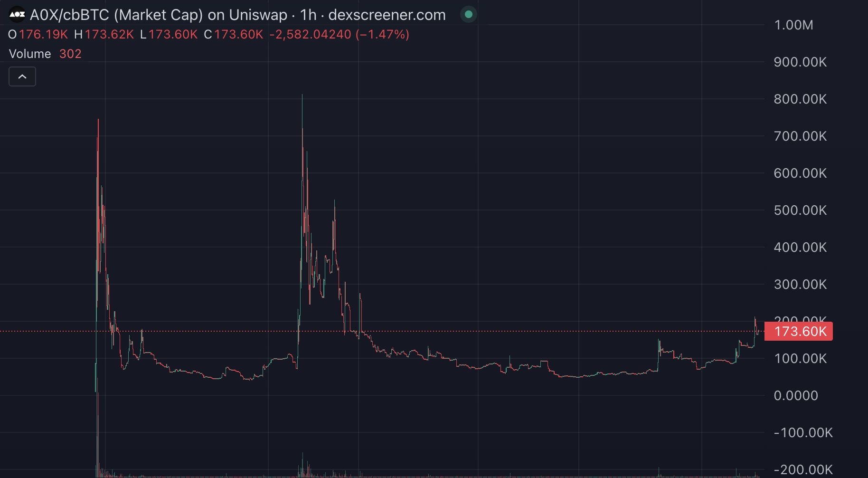868x478 pixels.
Task: Click the AOX/cbBTC (Market Cap) symbol title
Action: 158,15
